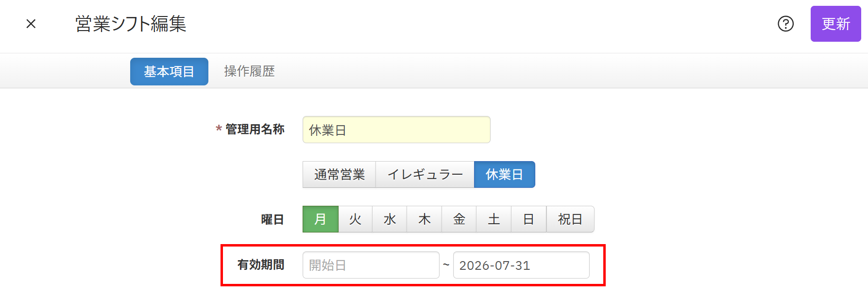The image size is (868, 297).
Task: Toggle the 祝日 holiday button
Action: (570, 219)
